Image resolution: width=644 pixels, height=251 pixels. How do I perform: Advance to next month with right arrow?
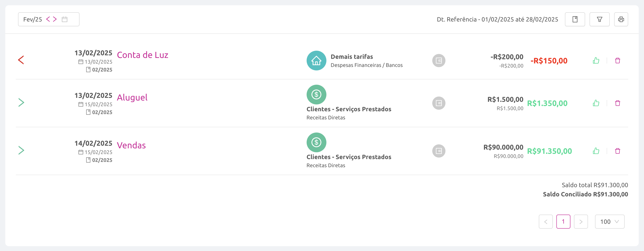click(55, 19)
